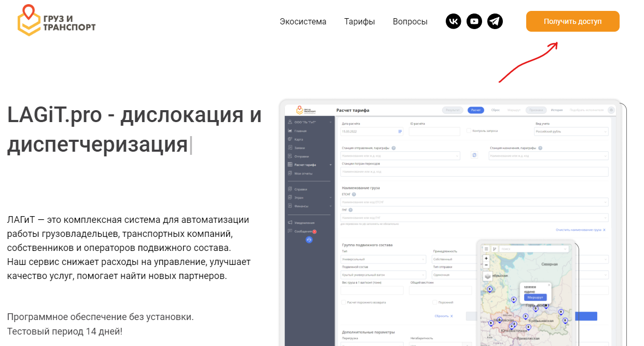Screen dimensions: 644x346
Task: Click help icon beside Станция отправления
Action: (393, 148)
